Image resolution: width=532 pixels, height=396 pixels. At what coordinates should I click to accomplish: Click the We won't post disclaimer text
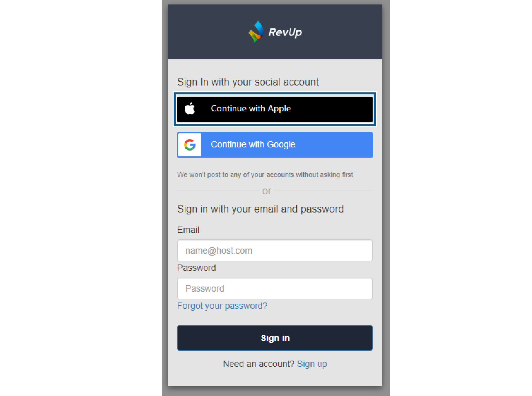(x=265, y=175)
